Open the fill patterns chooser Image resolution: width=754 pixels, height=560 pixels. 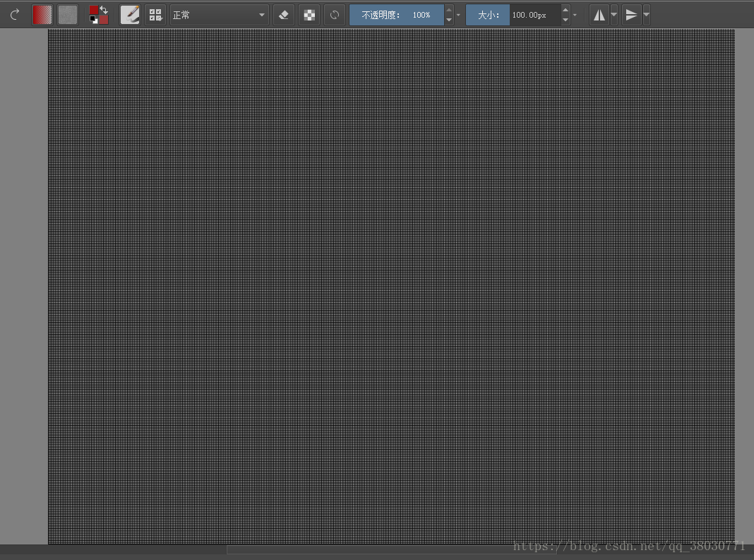67,15
